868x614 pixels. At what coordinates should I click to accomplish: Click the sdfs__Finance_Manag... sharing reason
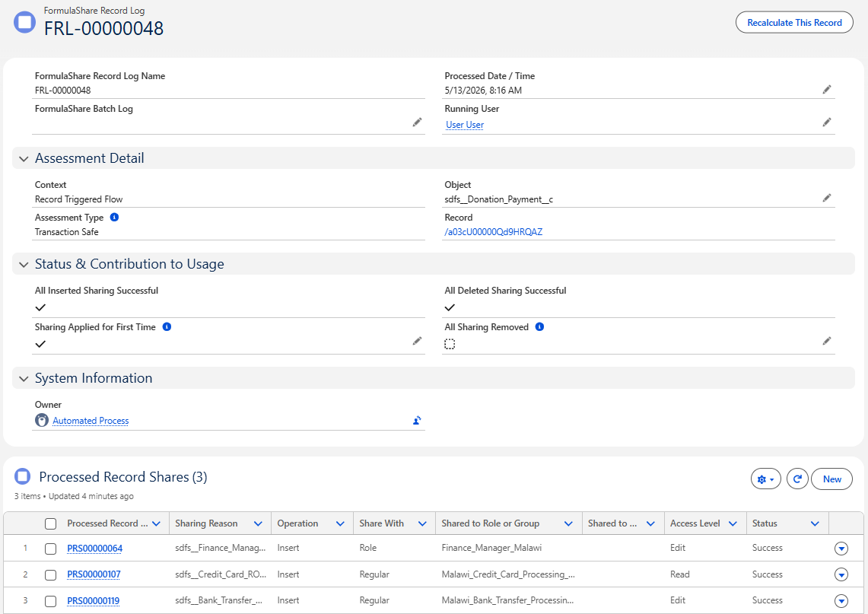[x=221, y=548]
